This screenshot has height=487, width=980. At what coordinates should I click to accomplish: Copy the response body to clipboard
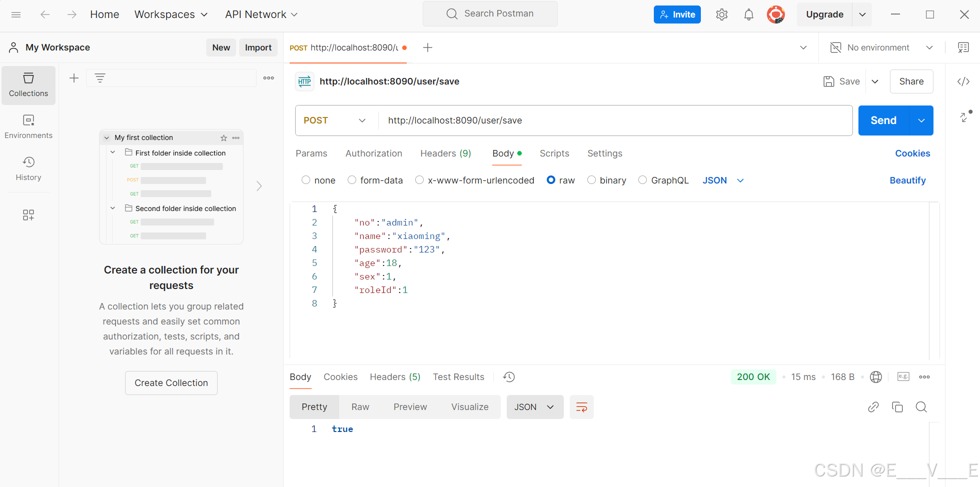pyautogui.click(x=897, y=407)
